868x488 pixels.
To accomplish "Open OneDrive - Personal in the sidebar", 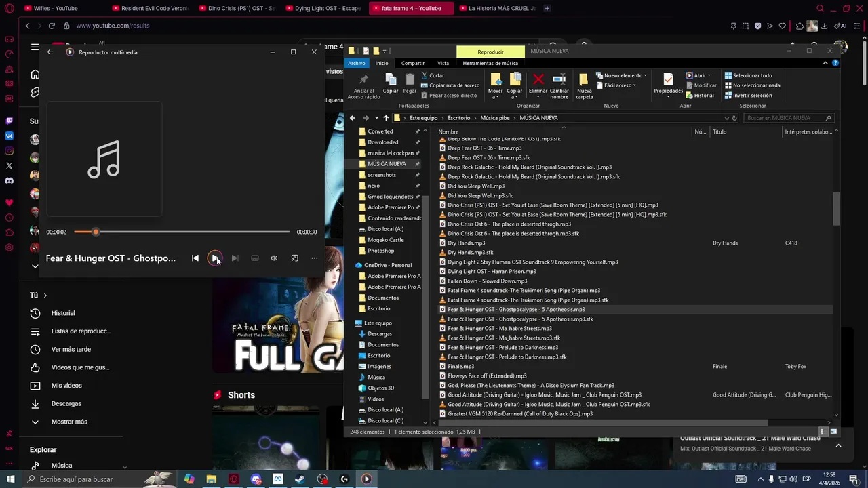I will click(388, 265).
